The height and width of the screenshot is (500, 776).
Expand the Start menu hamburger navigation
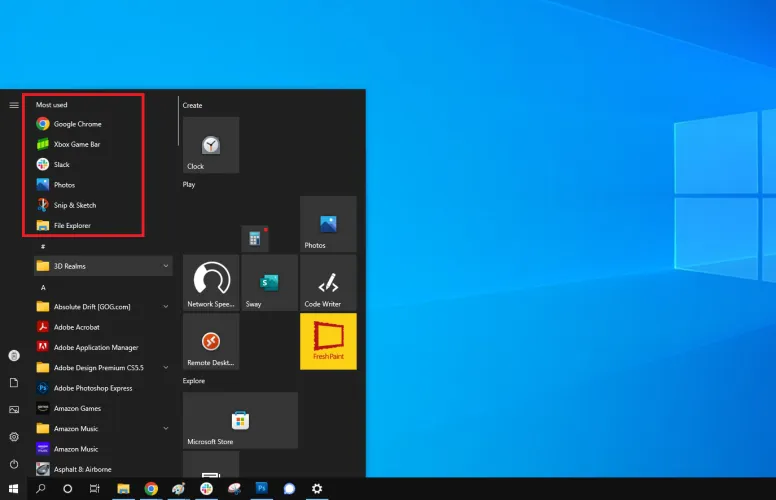(14, 104)
